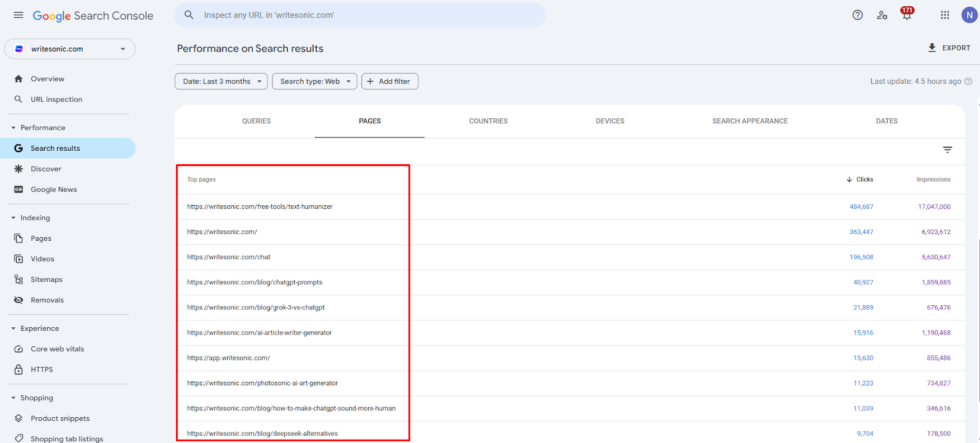Open the writesonic.com/chat page row
This screenshot has height=443, width=980.
[570, 257]
